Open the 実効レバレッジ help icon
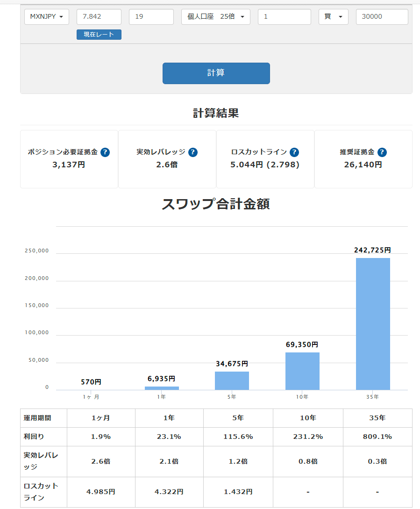The height and width of the screenshot is (509, 420). (x=193, y=152)
